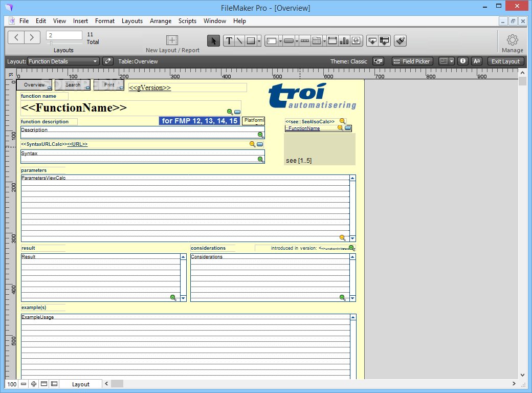The height and width of the screenshot is (393, 532).
Task: Click the URL merge text link
Action: click(77, 144)
